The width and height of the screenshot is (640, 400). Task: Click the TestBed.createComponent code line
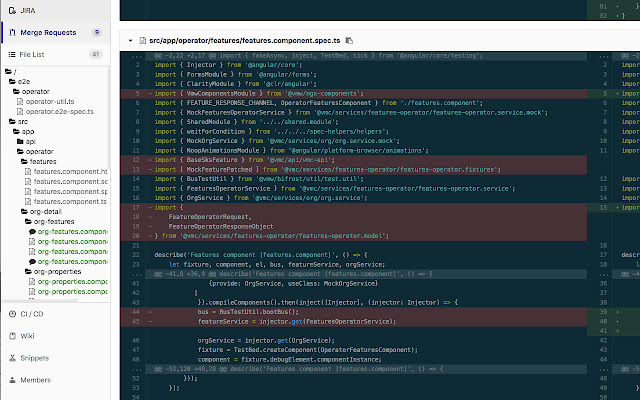click(x=308, y=350)
